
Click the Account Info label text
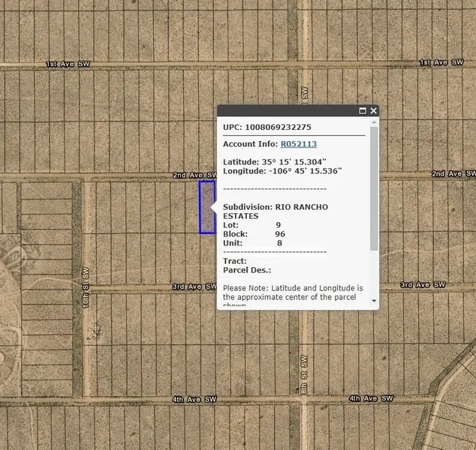[x=249, y=143]
